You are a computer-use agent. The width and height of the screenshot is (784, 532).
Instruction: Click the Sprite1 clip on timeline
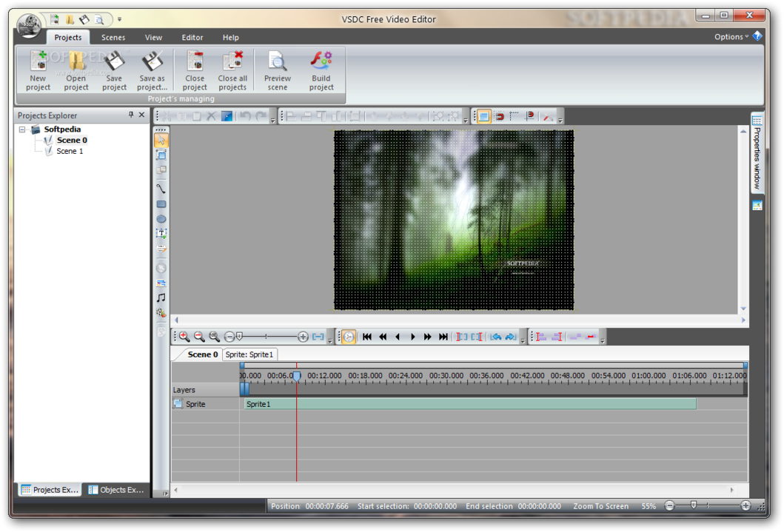[x=470, y=403]
